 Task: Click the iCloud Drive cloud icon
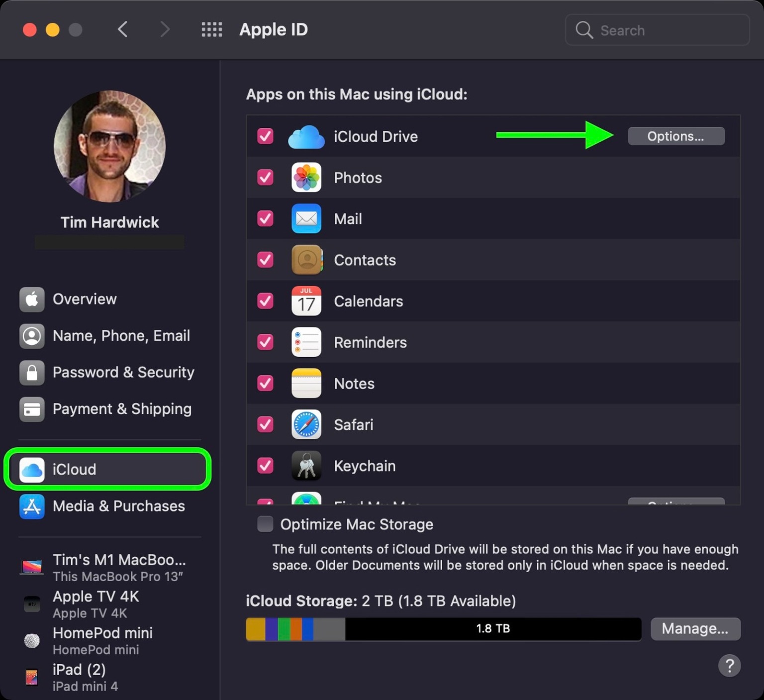tap(306, 137)
